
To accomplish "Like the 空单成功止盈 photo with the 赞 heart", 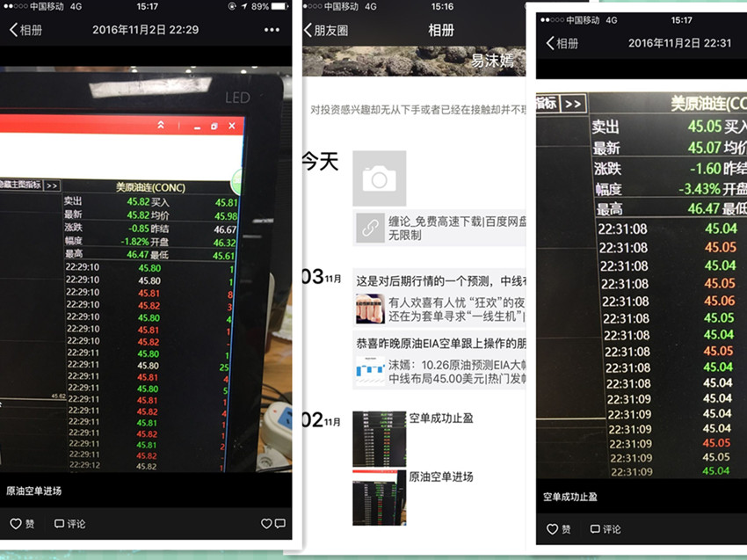I will [558, 529].
